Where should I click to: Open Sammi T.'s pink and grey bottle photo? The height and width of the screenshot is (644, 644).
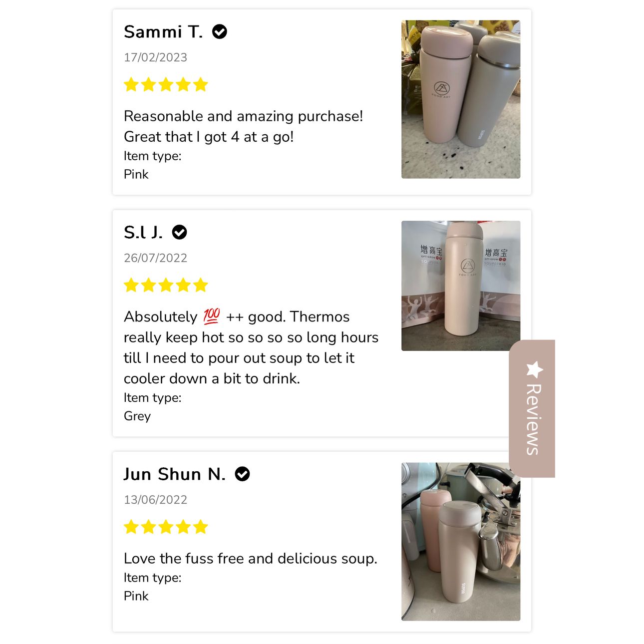click(x=461, y=99)
